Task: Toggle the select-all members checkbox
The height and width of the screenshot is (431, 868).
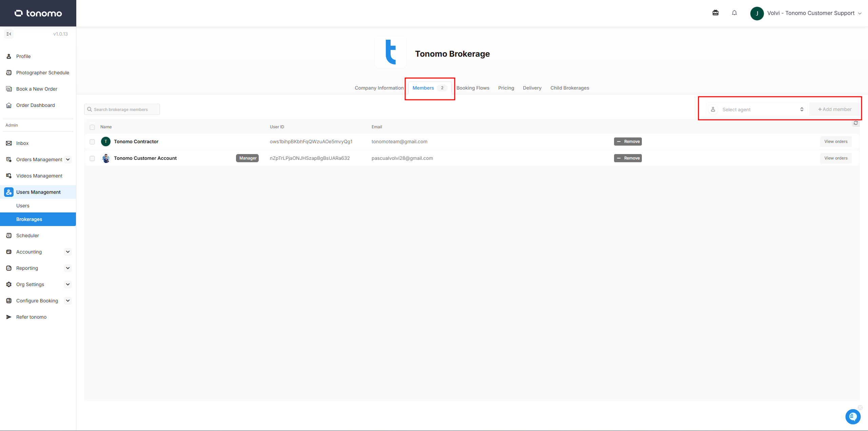Action: (x=92, y=127)
